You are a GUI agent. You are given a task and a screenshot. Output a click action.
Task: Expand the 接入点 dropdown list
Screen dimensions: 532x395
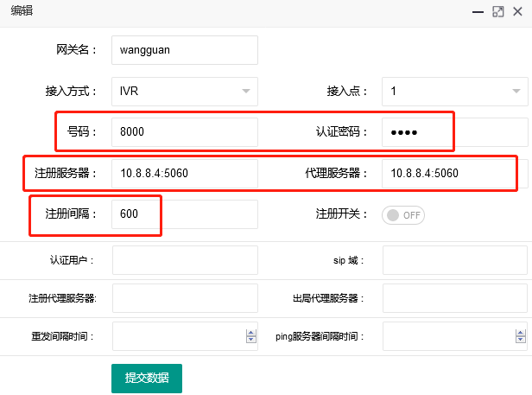(454, 91)
